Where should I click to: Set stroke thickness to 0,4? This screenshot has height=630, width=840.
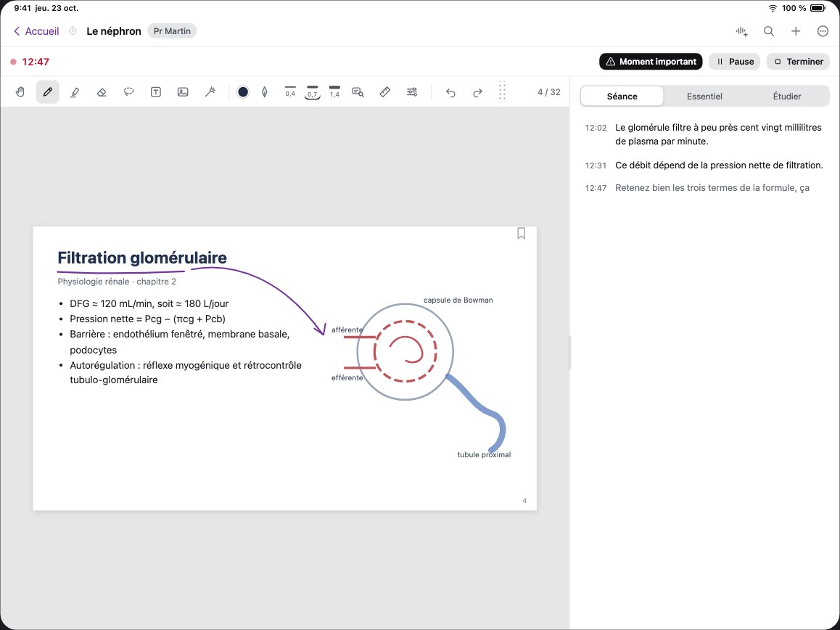(290, 92)
